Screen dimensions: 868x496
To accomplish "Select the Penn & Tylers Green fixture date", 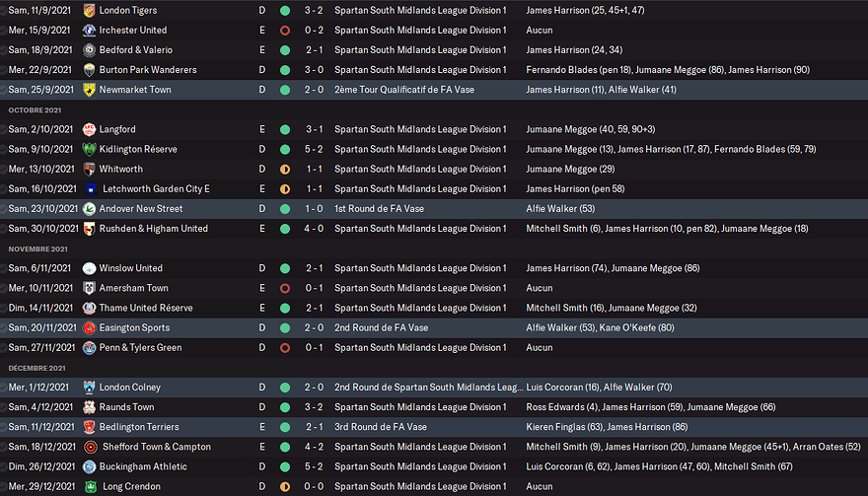I will pyautogui.click(x=39, y=347).
